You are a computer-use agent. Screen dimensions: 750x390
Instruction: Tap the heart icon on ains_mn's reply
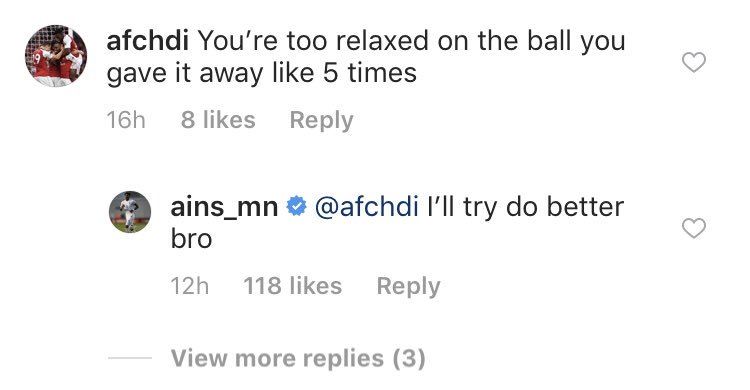(694, 228)
